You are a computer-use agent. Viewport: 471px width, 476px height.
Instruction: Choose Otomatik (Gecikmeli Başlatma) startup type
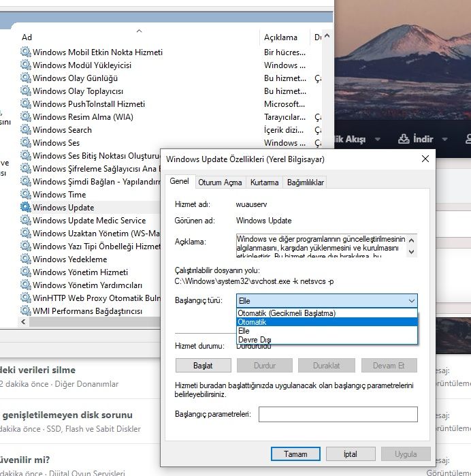pyautogui.click(x=327, y=313)
